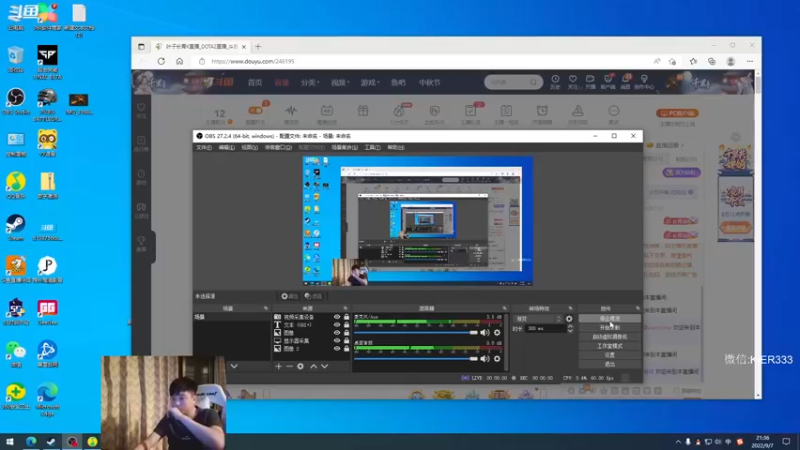
Task: Start the virtual camera button
Action: pyautogui.click(x=610, y=337)
